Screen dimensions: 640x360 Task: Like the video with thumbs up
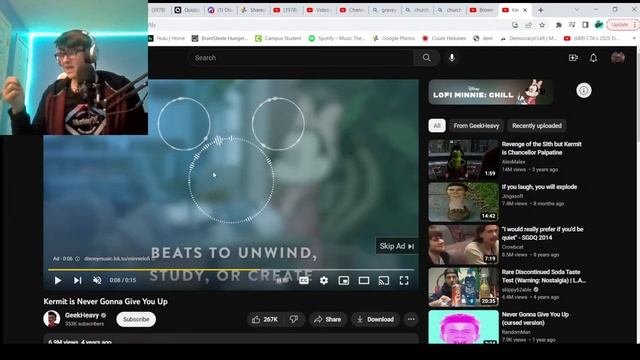coord(264,320)
